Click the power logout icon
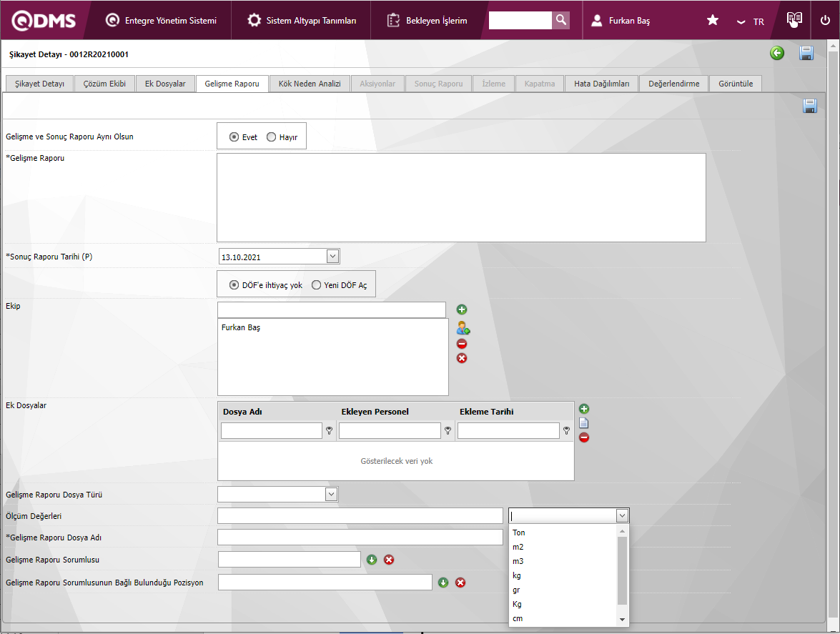Screen dimensions: 840x634 point(825,20)
